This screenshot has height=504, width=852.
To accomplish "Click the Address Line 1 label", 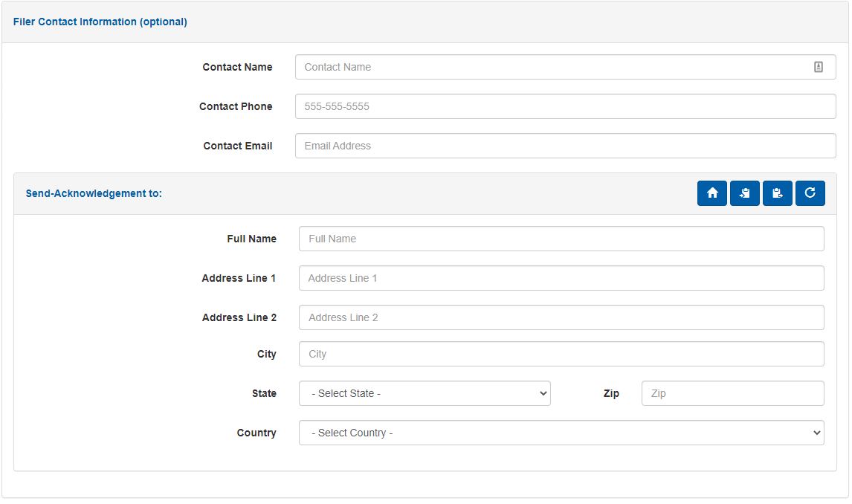I will [x=239, y=278].
